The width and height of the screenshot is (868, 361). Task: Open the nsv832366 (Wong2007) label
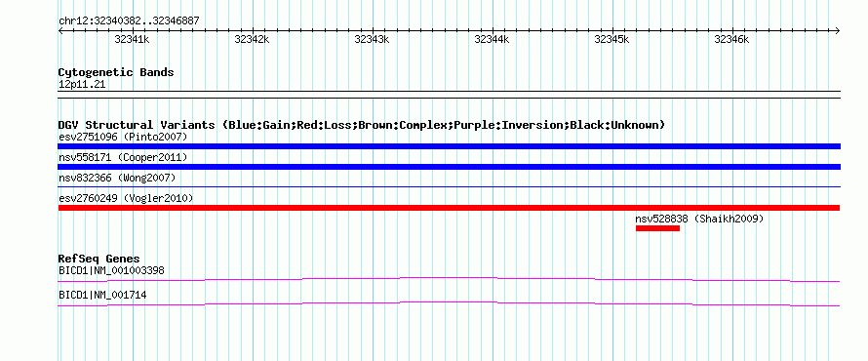[117, 178]
